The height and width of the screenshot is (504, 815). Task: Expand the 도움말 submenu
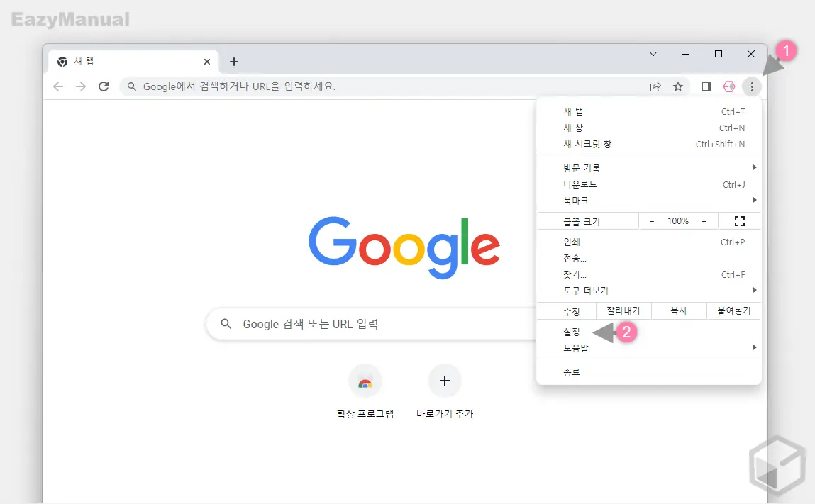(x=649, y=348)
